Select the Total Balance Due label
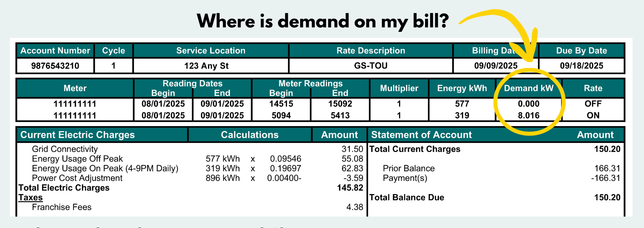The height and width of the screenshot is (228, 644). 407,198
